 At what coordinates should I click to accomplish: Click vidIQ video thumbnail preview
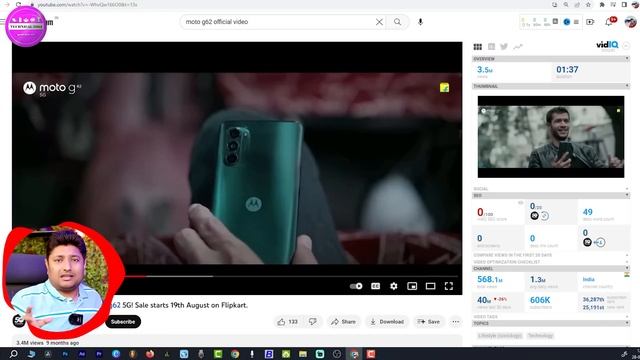(551, 137)
